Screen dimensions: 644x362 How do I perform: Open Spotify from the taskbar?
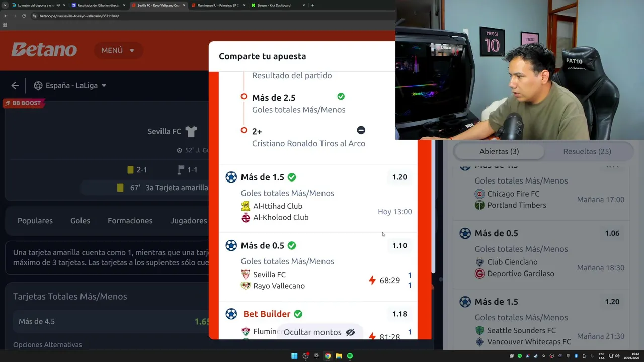350,356
